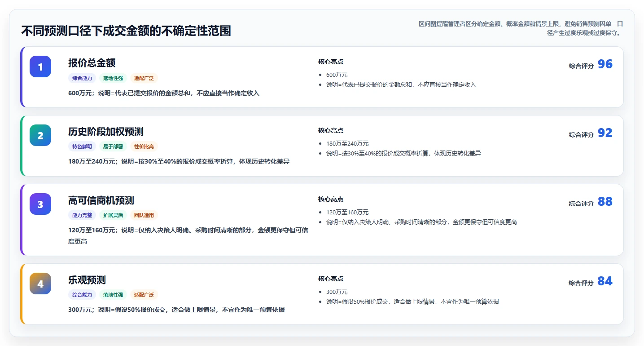Click bullet 说明=代表已提交报价的金额总和
The width and height of the screenshot is (644, 346).
pos(401,84)
